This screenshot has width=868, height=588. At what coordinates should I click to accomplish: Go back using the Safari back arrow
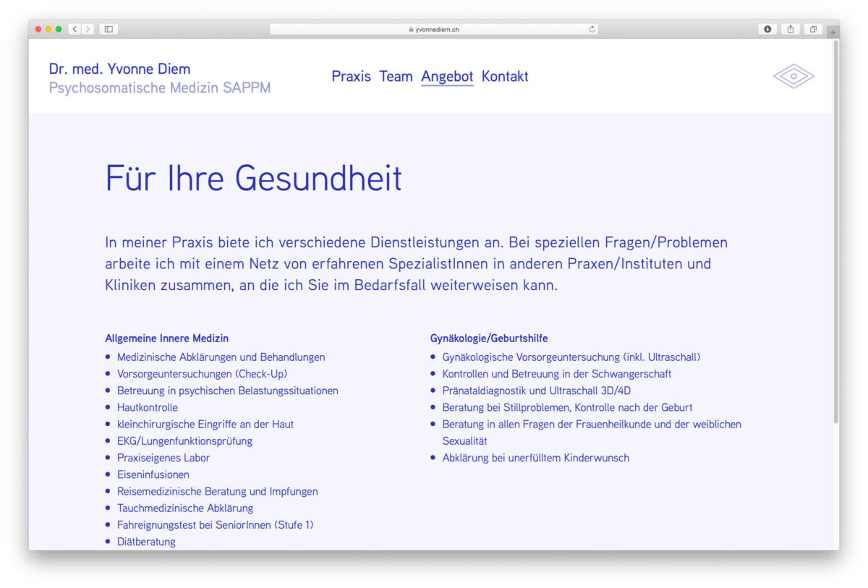75,29
